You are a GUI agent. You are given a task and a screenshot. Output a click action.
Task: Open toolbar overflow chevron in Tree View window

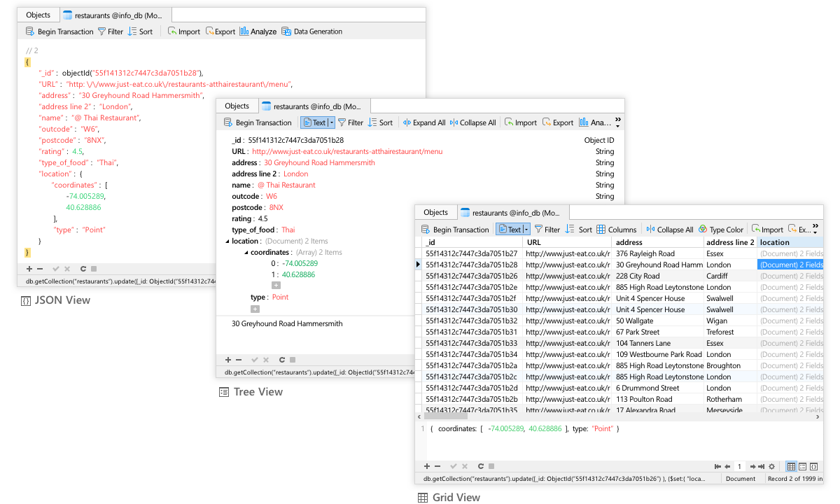pyautogui.click(x=617, y=121)
